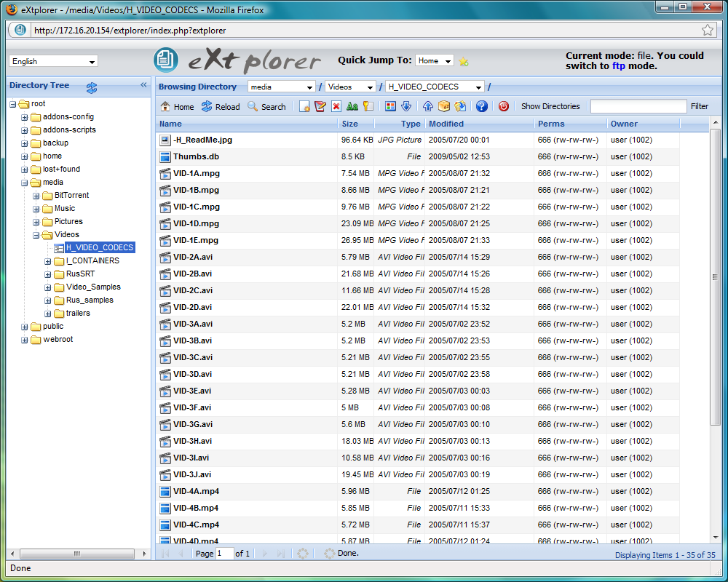Click the New File/Directory icon
The height and width of the screenshot is (582, 728).
[304, 107]
